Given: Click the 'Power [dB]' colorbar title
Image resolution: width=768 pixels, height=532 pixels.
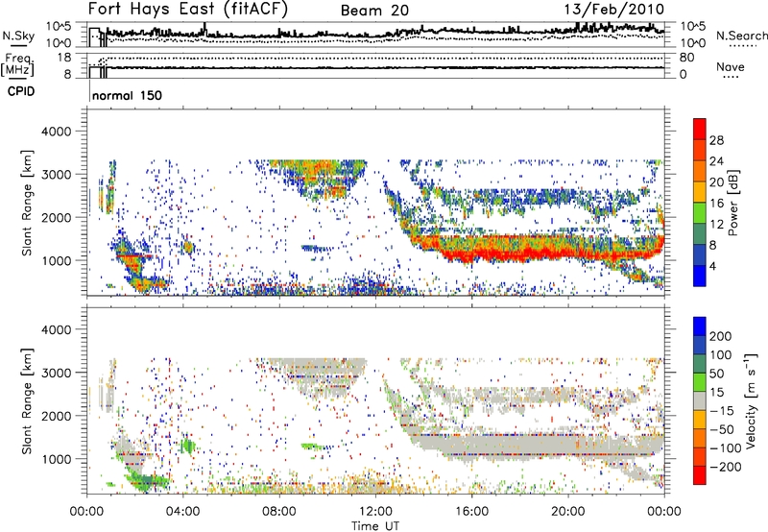Looking at the screenshot, I should click(733, 203).
